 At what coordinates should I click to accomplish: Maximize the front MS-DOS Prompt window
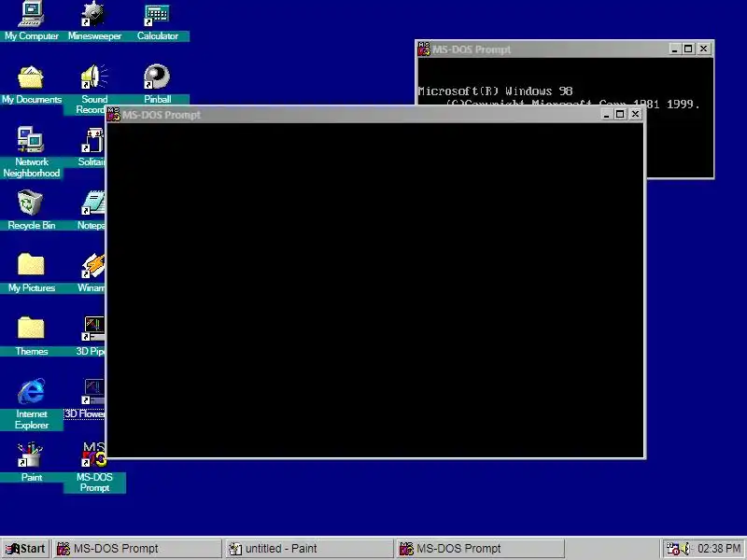tap(620, 114)
